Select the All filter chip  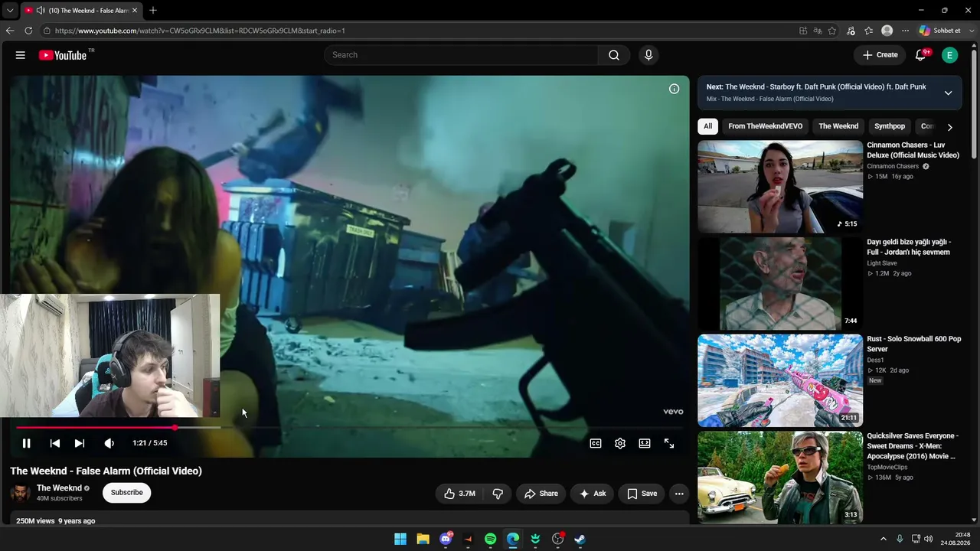coord(708,126)
